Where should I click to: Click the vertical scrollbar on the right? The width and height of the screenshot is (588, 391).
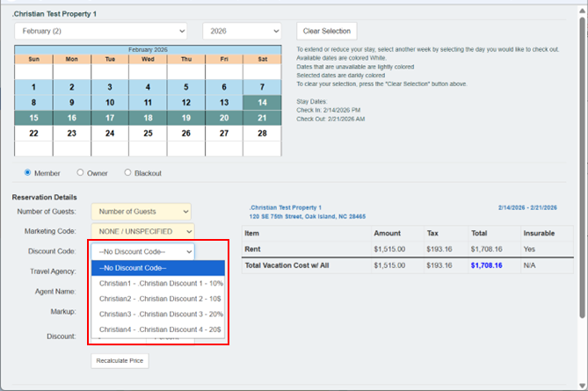[x=582, y=132]
